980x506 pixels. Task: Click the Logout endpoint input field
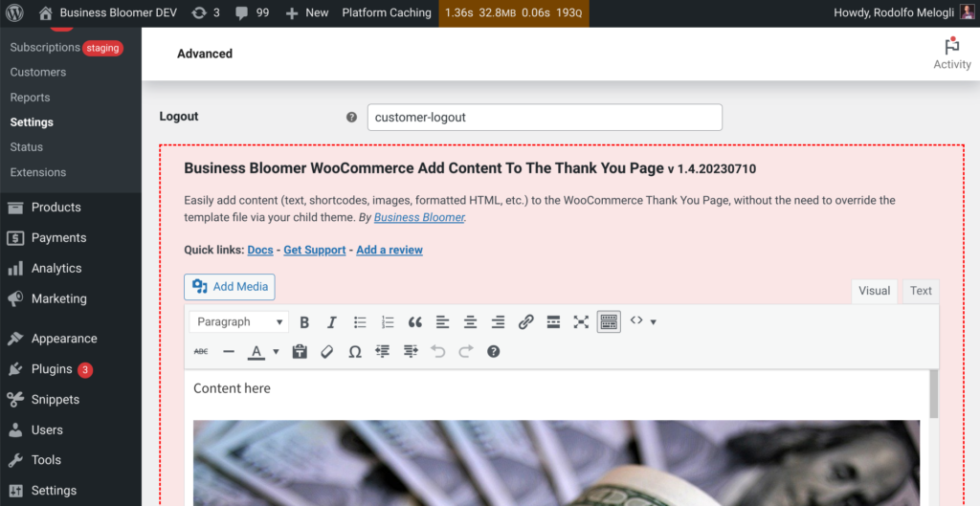545,118
